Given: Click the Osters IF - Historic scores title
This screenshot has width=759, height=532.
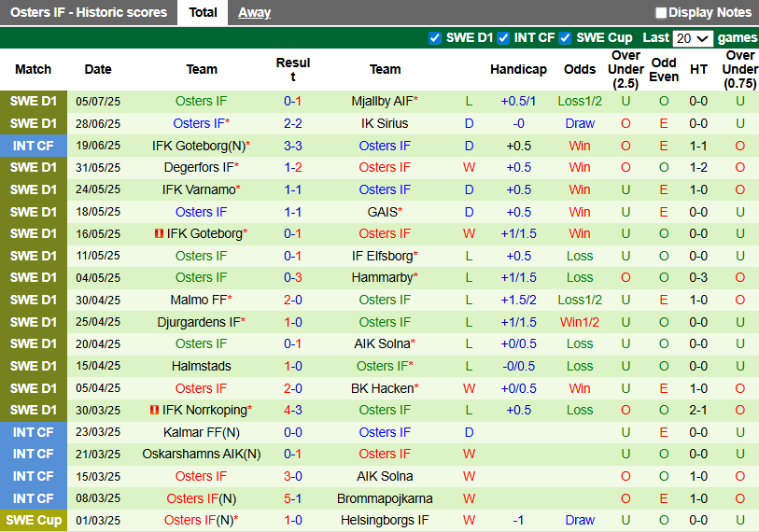Looking at the screenshot, I should pos(89,12).
